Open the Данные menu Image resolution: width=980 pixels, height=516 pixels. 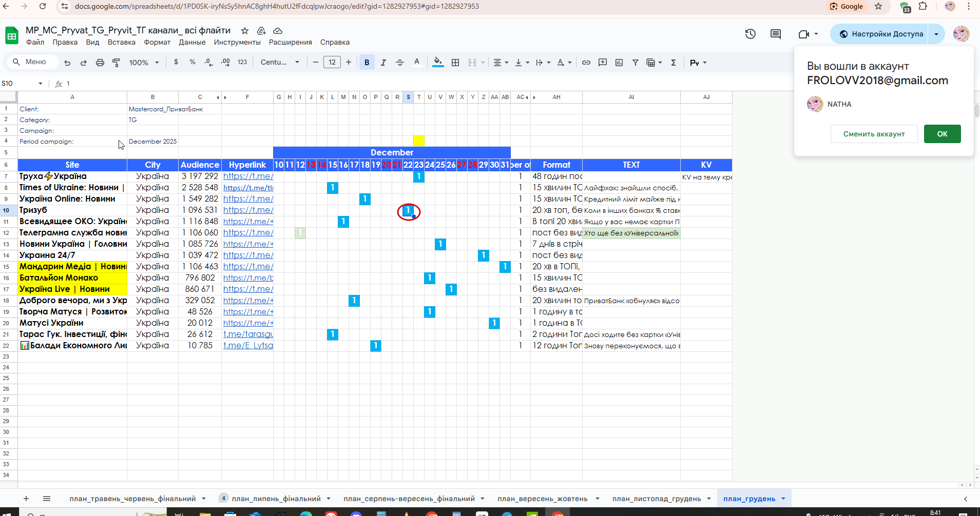(x=192, y=42)
